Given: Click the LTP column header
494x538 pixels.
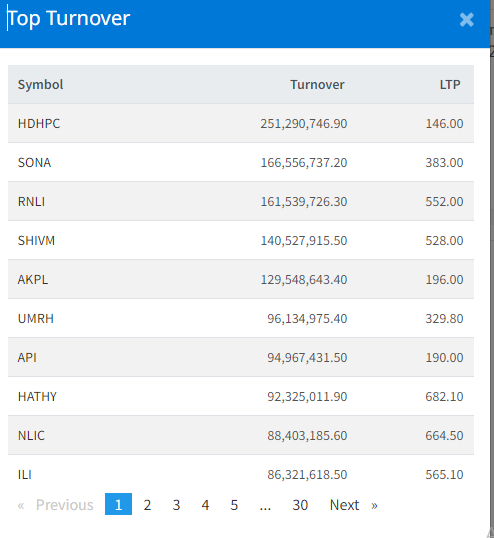Looking at the screenshot, I should [x=450, y=84].
